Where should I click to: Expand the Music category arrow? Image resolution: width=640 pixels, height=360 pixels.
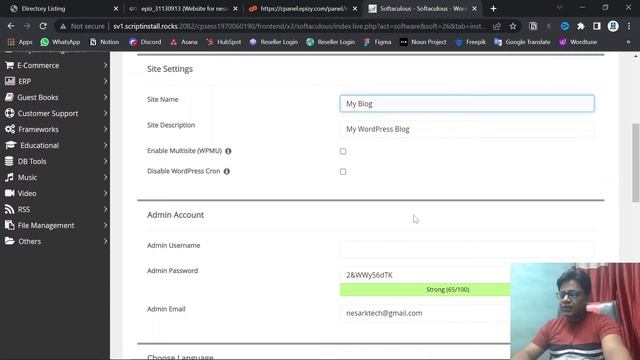pos(105,177)
